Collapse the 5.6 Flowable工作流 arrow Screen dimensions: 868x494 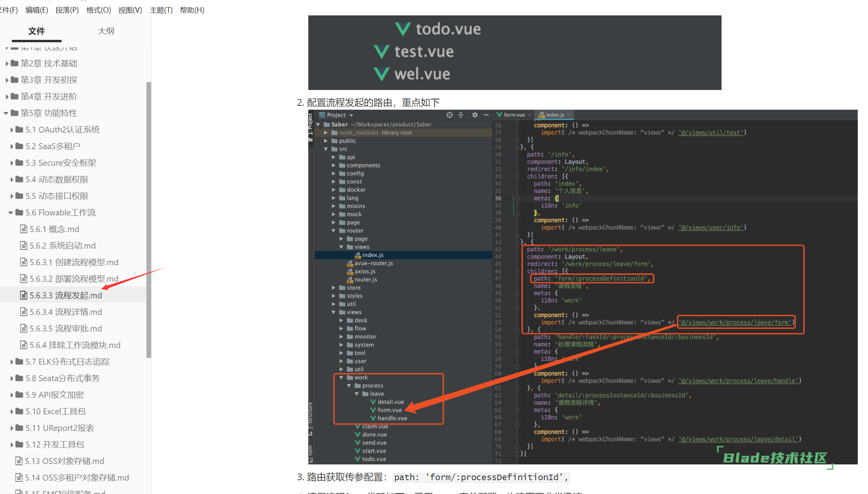click(x=11, y=213)
